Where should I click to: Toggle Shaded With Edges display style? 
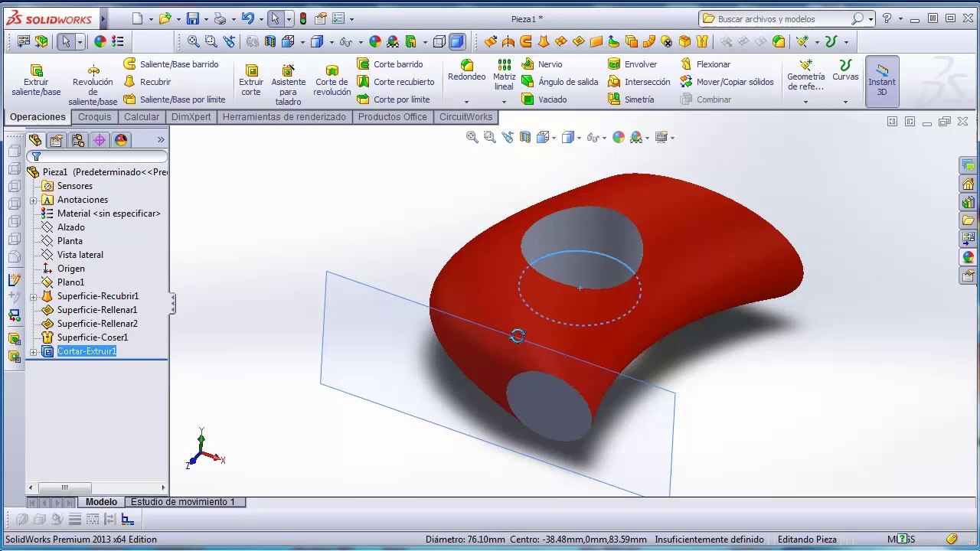point(439,42)
